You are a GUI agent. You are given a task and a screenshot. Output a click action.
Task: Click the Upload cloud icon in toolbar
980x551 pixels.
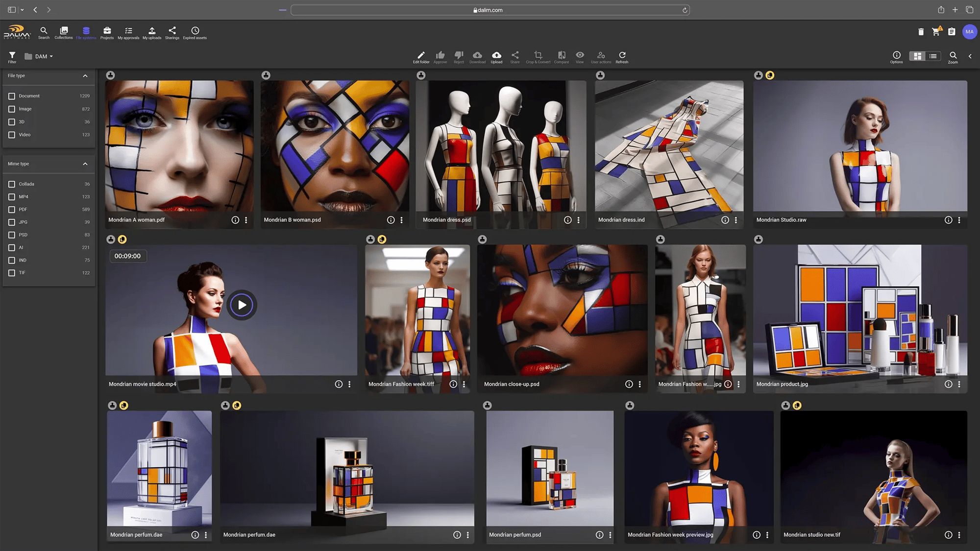click(496, 55)
